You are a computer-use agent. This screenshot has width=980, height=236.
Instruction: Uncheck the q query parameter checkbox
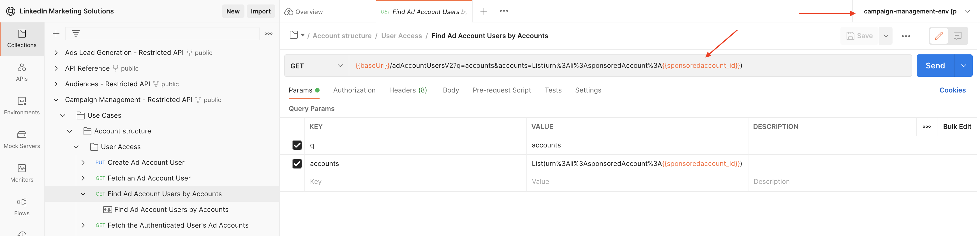[297, 145]
